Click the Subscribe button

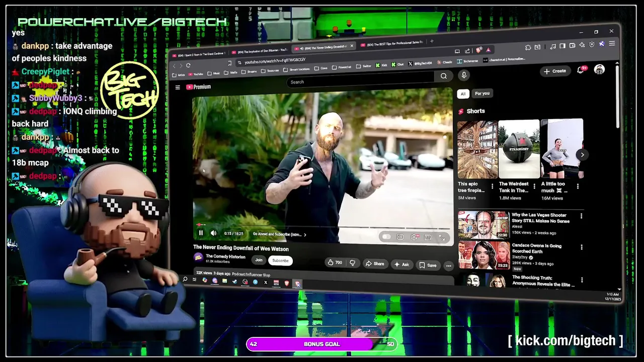(x=280, y=260)
